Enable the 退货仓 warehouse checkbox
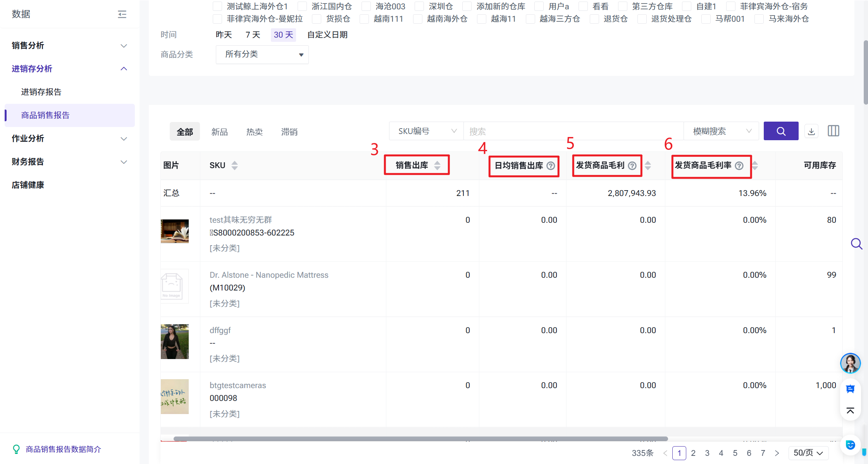Image resolution: width=868 pixels, height=464 pixels. (x=594, y=19)
